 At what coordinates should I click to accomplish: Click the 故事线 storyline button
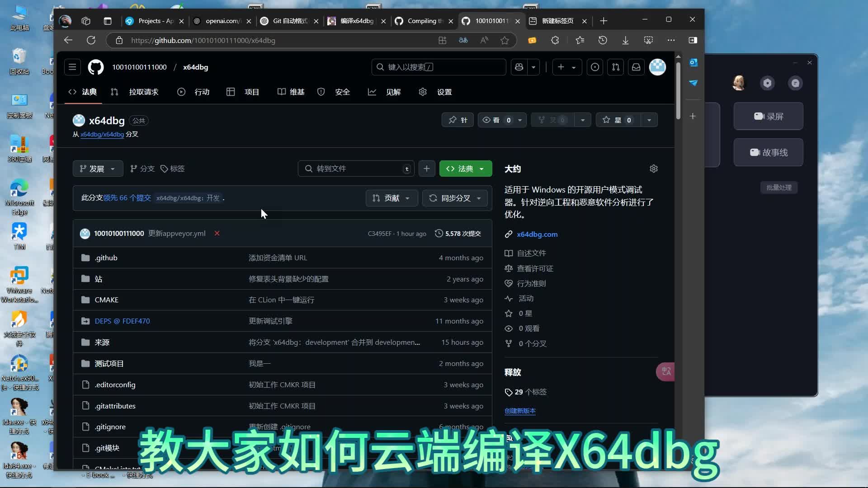768,152
